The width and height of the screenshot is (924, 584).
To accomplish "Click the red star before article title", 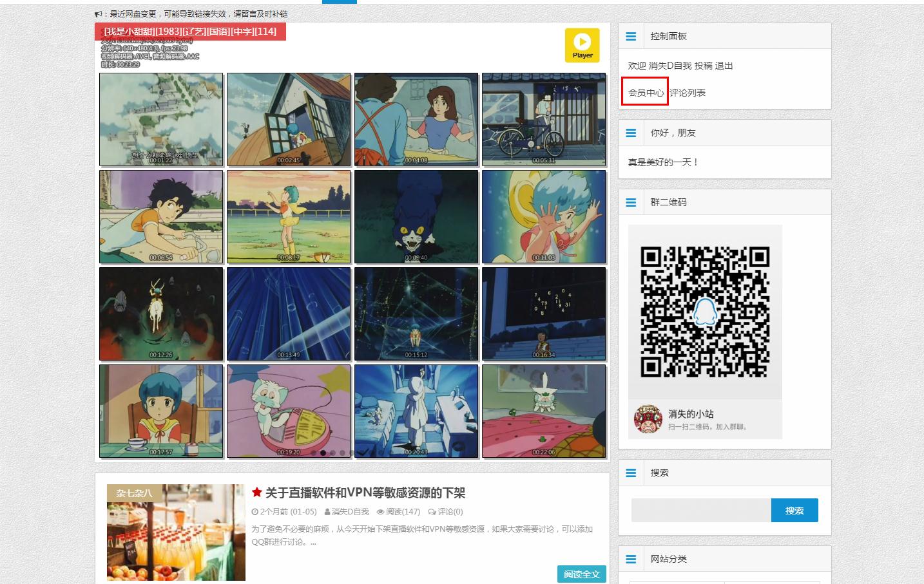I will click(257, 493).
